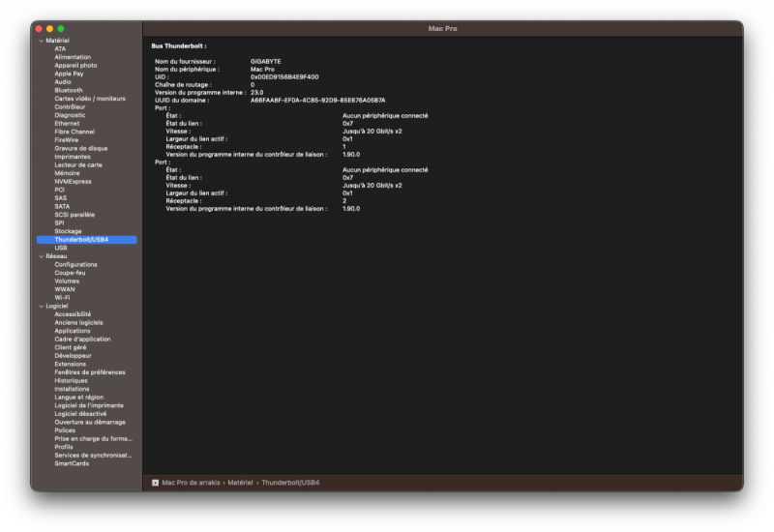This screenshot has width=774, height=532.
Task: Select SmartCards in the sidebar
Action: pos(72,464)
